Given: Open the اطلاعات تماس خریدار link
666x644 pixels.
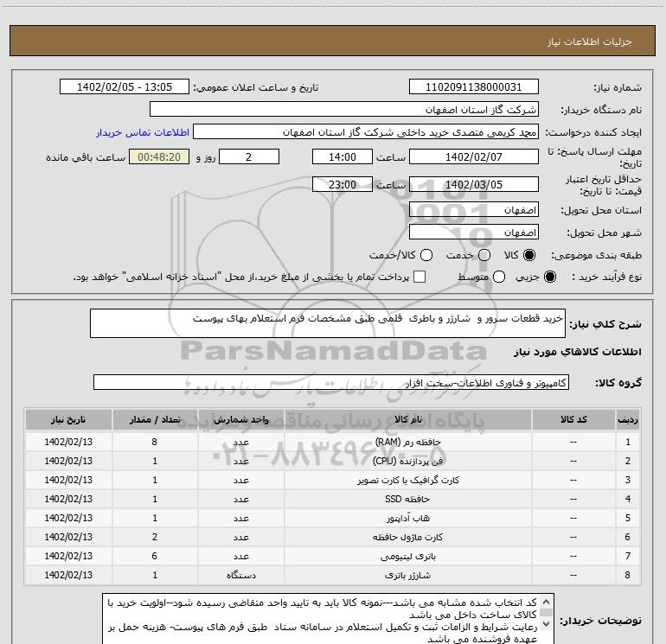Looking at the screenshot, I should point(143,132).
